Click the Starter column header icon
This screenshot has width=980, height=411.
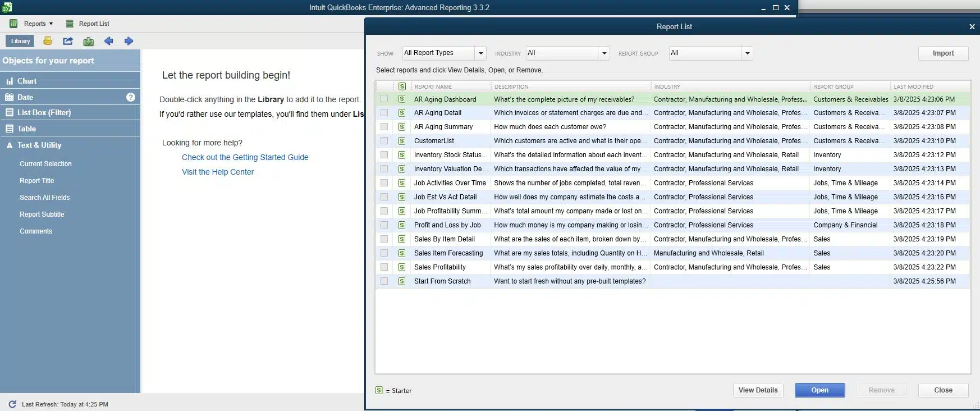402,86
